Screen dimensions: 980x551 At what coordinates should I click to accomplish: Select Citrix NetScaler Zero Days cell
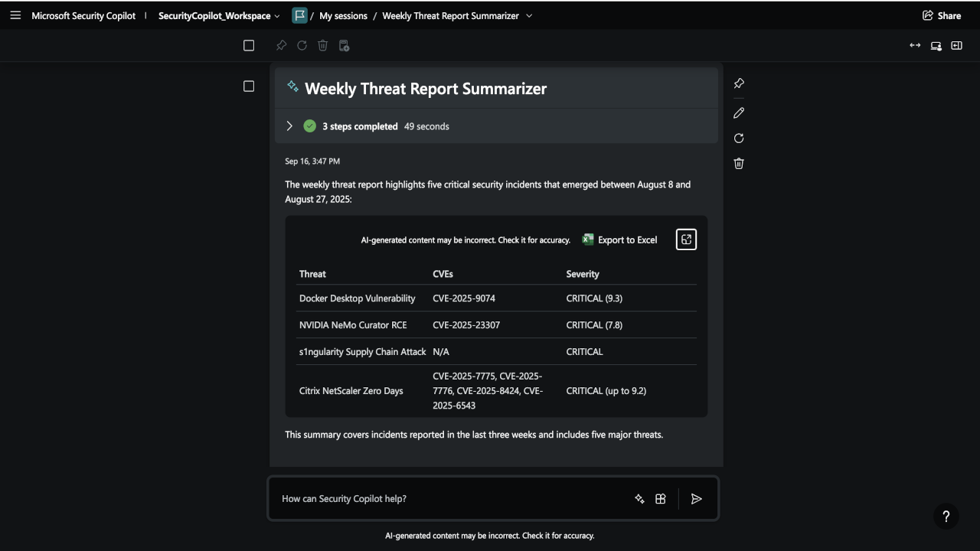(351, 391)
